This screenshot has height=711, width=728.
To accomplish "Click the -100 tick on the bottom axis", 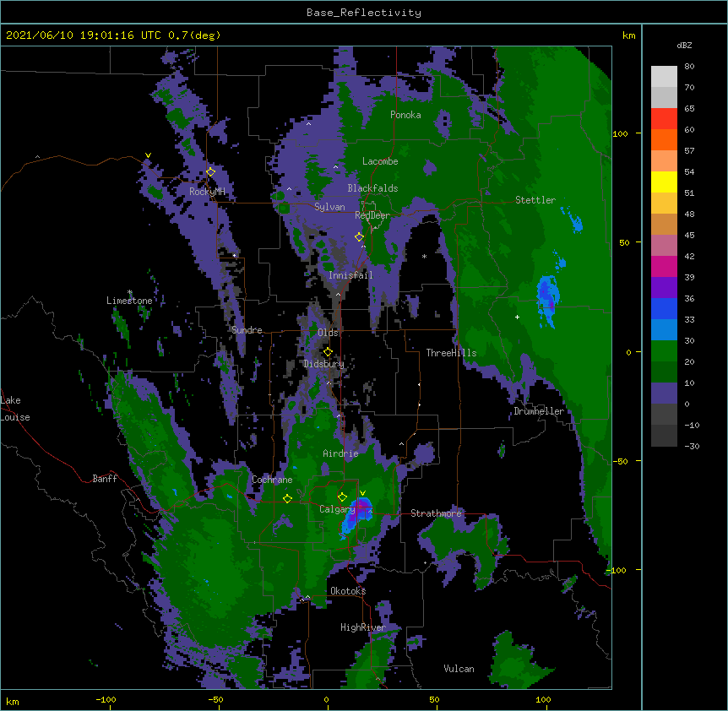I will pyautogui.click(x=106, y=699).
